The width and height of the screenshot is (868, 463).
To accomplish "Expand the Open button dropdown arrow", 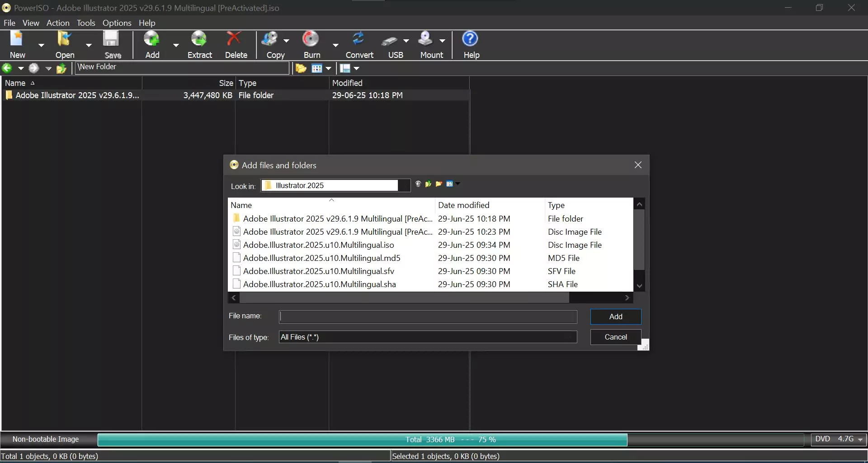I will pos(89,45).
